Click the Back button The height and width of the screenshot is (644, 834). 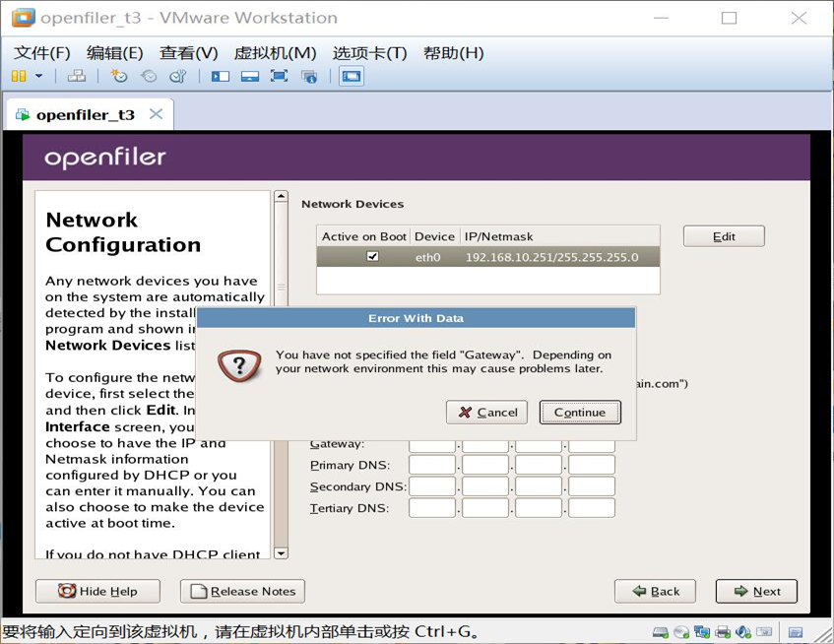[655, 591]
